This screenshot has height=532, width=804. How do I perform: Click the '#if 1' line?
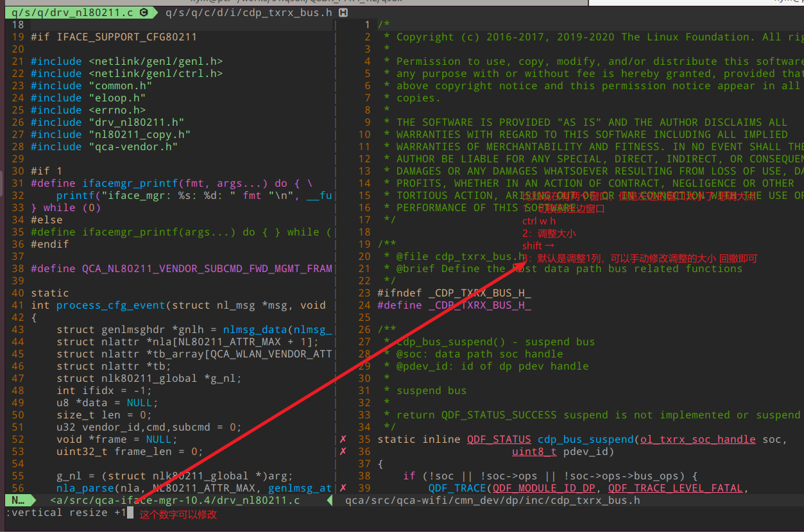[x=47, y=171]
